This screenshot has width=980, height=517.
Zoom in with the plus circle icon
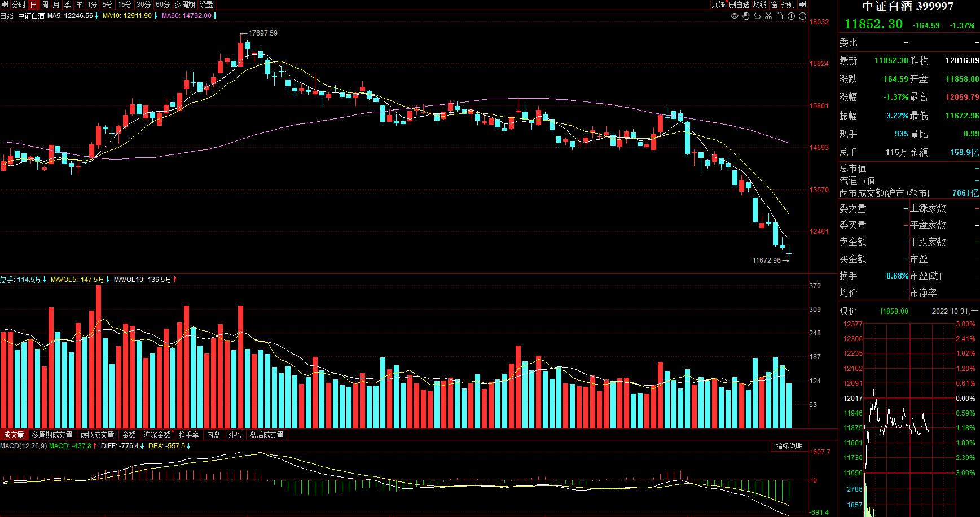[x=791, y=16]
